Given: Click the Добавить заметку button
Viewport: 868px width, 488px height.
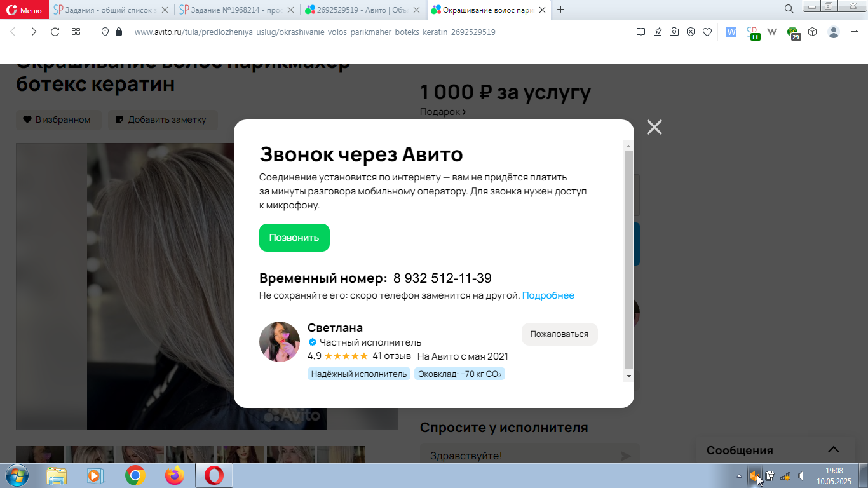Looking at the screenshot, I should (x=163, y=119).
